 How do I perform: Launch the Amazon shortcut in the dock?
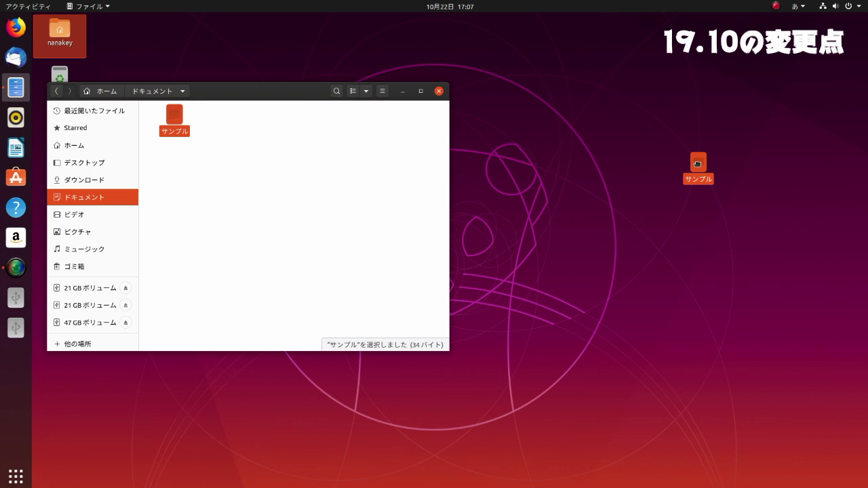[x=16, y=237]
